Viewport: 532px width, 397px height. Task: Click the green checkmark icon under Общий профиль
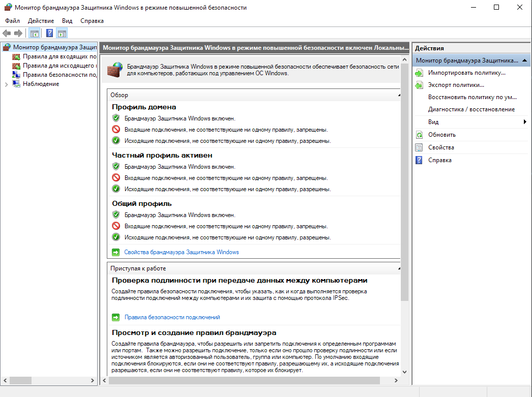point(116,237)
